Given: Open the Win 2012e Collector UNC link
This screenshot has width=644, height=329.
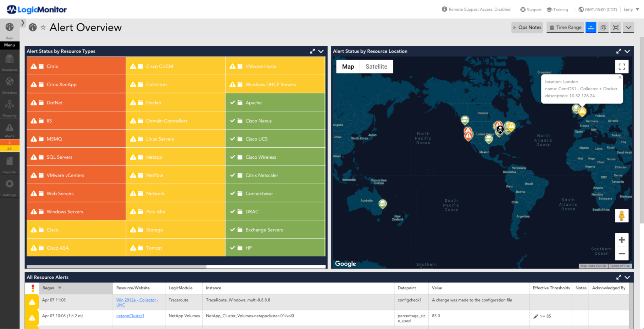Looking at the screenshot, I should 137,300.
